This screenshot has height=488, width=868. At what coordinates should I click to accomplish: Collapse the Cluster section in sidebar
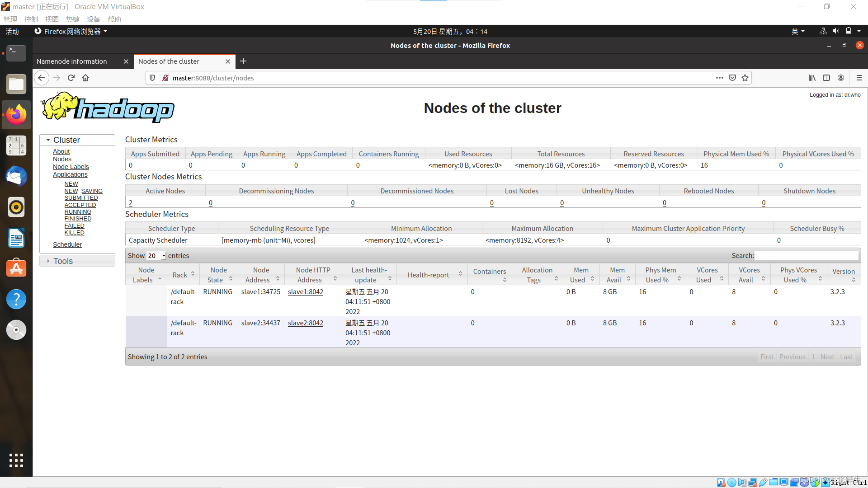point(66,140)
